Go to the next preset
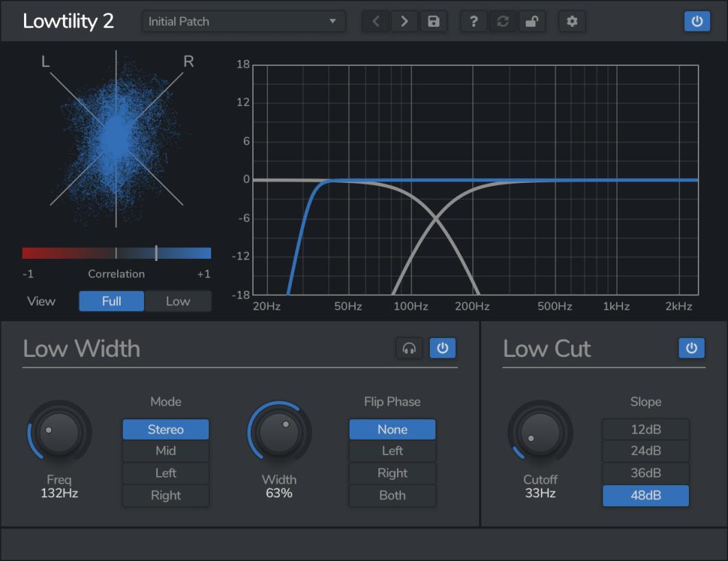 coord(404,21)
